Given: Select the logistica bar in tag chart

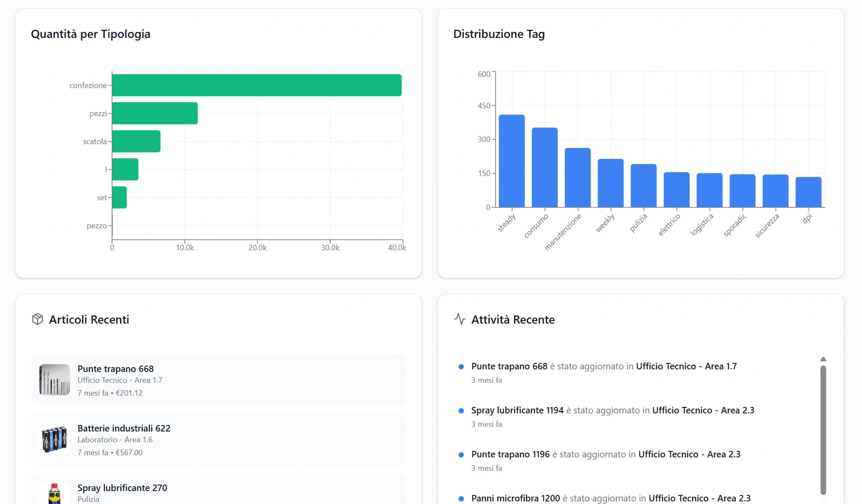Looking at the screenshot, I should [x=710, y=190].
